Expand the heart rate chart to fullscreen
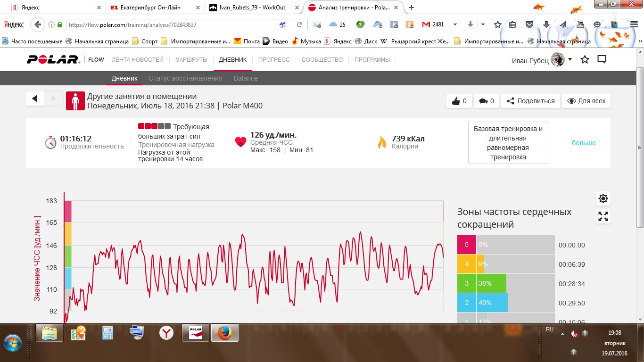Image resolution: width=644 pixels, height=362 pixels. tap(603, 216)
